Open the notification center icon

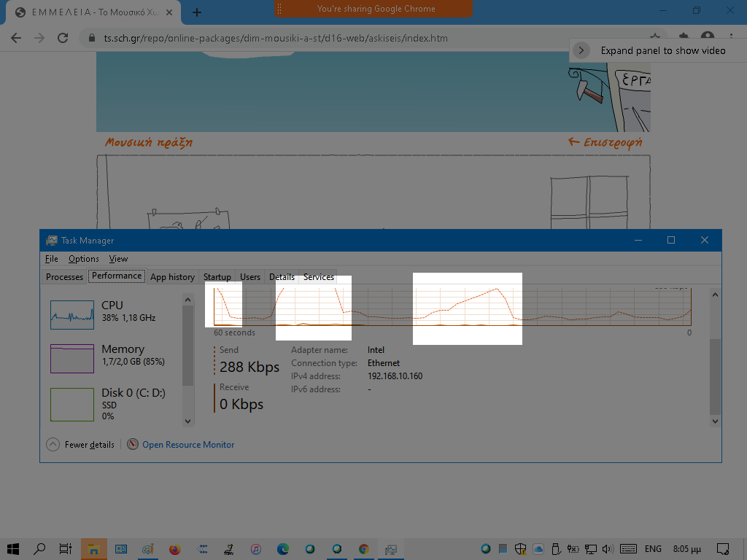click(723, 549)
